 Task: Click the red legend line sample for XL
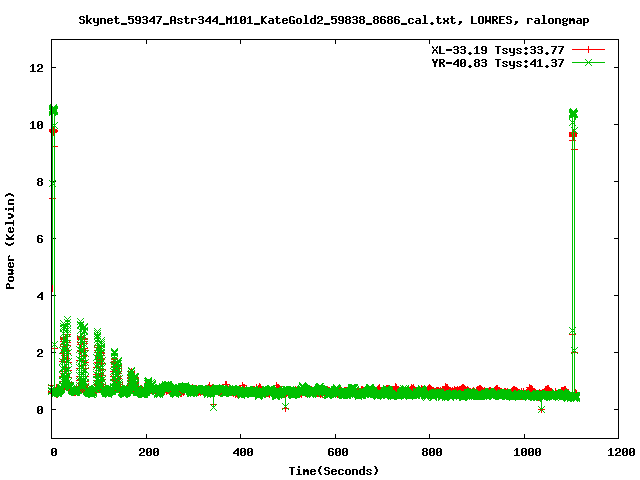point(588,50)
